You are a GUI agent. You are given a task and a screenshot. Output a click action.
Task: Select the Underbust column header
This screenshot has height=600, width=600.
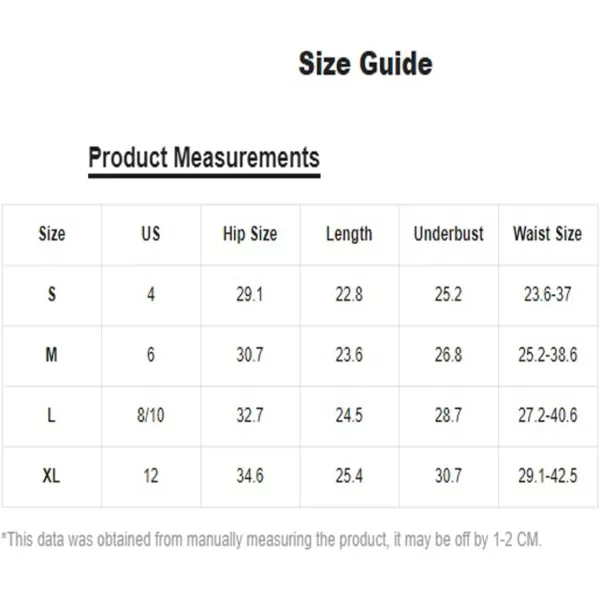448,233
